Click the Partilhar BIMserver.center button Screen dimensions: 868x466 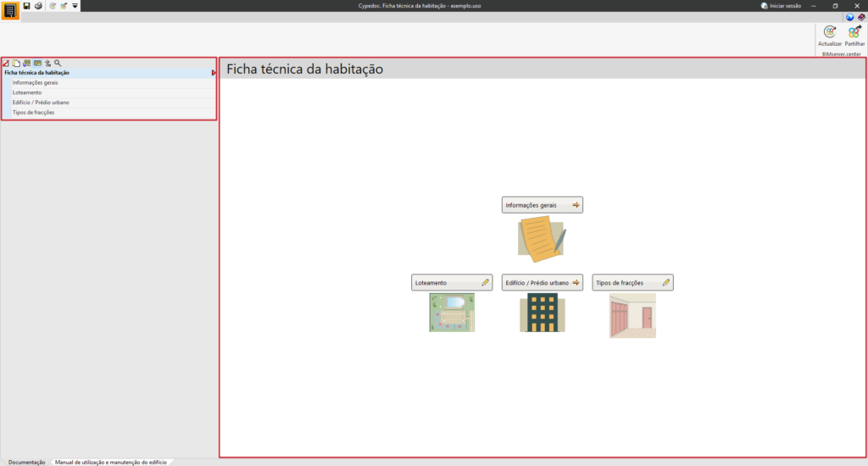pyautogui.click(x=854, y=36)
